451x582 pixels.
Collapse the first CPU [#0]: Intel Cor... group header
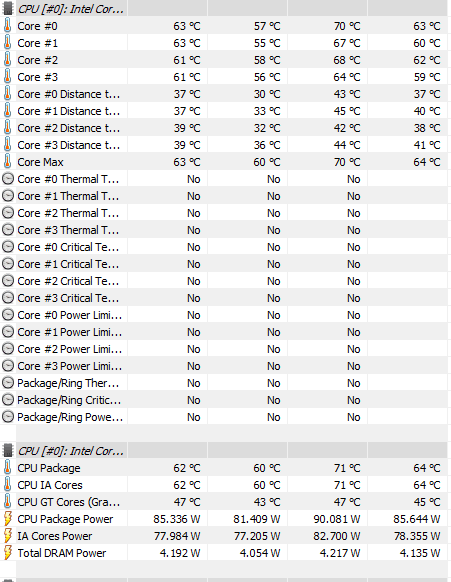click(x=71, y=9)
